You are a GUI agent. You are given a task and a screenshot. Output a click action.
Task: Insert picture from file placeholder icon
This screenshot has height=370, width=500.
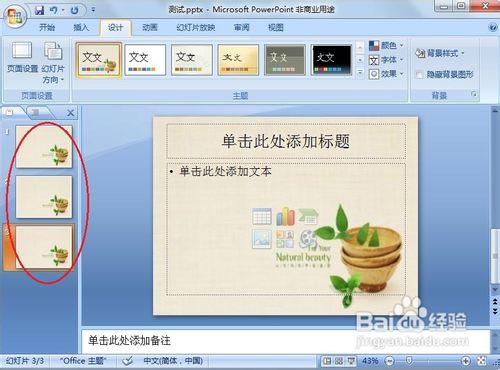coord(262,239)
